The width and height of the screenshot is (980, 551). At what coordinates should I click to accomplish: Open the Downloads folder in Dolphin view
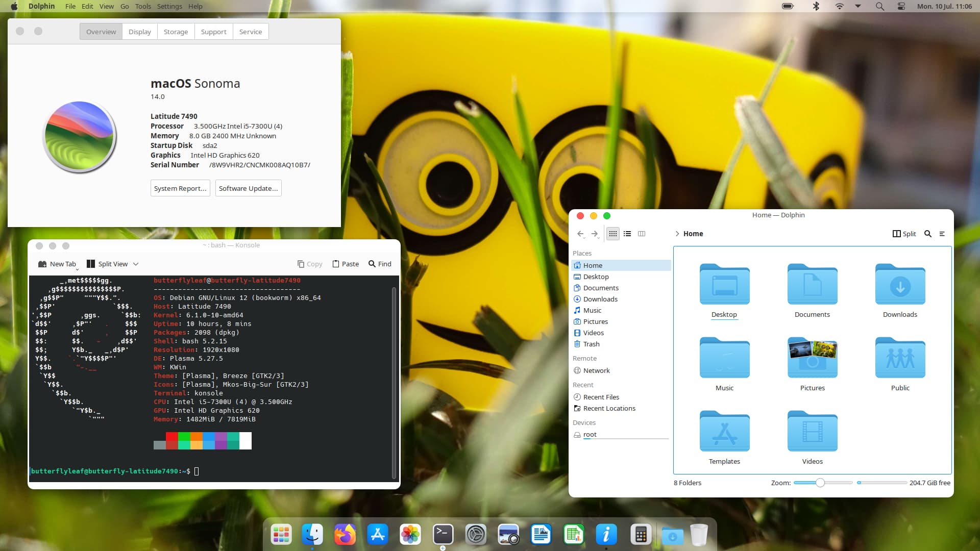click(x=900, y=284)
